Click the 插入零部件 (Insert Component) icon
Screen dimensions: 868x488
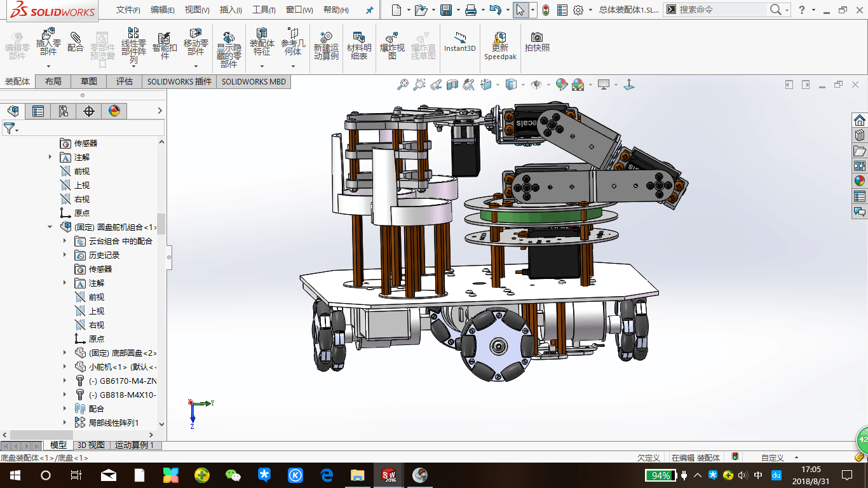coord(48,36)
